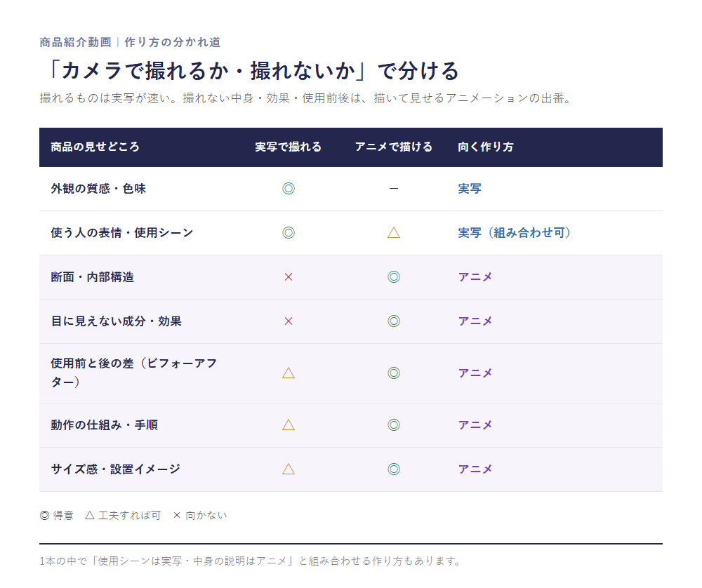
Task: Click the triangle in the 使用前と後の差 row
Action: (x=289, y=373)
